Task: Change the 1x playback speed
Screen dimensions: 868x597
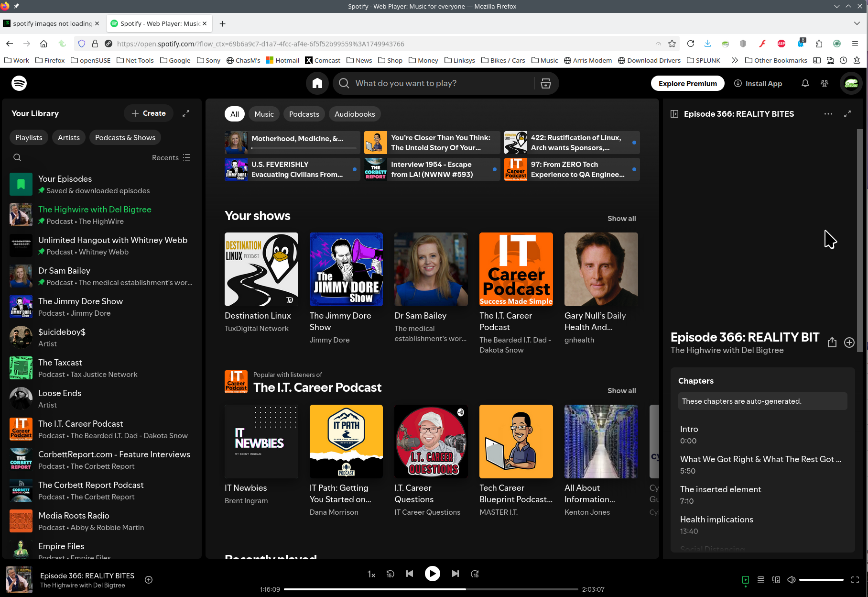Action: [x=371, y=574]
